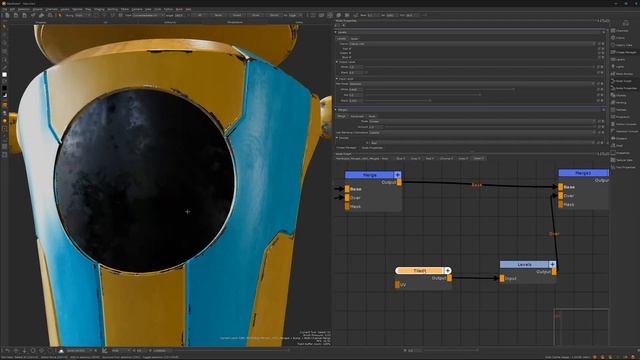Expand the Tiled1 node with its plus button
The image size is (640, 360).
pyautogui.click(x=448, y=271)
